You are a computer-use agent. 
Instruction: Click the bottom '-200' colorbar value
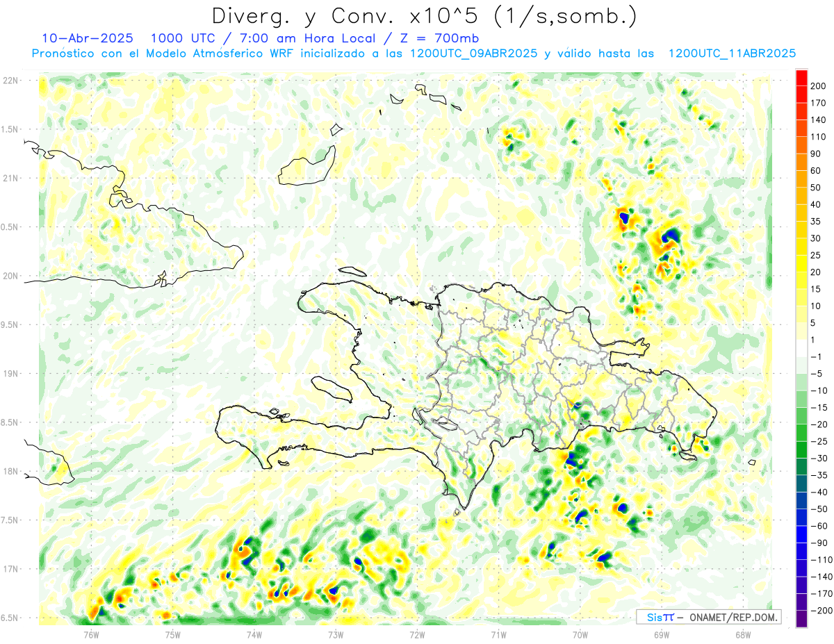coord(821,611)
